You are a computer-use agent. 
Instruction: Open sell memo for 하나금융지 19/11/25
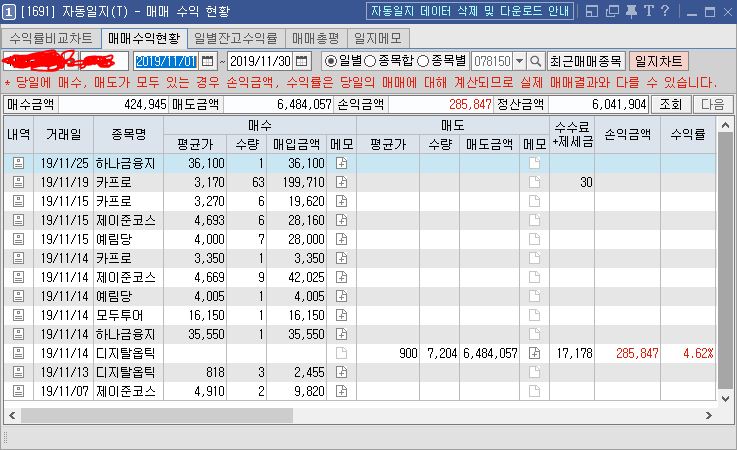534,163
